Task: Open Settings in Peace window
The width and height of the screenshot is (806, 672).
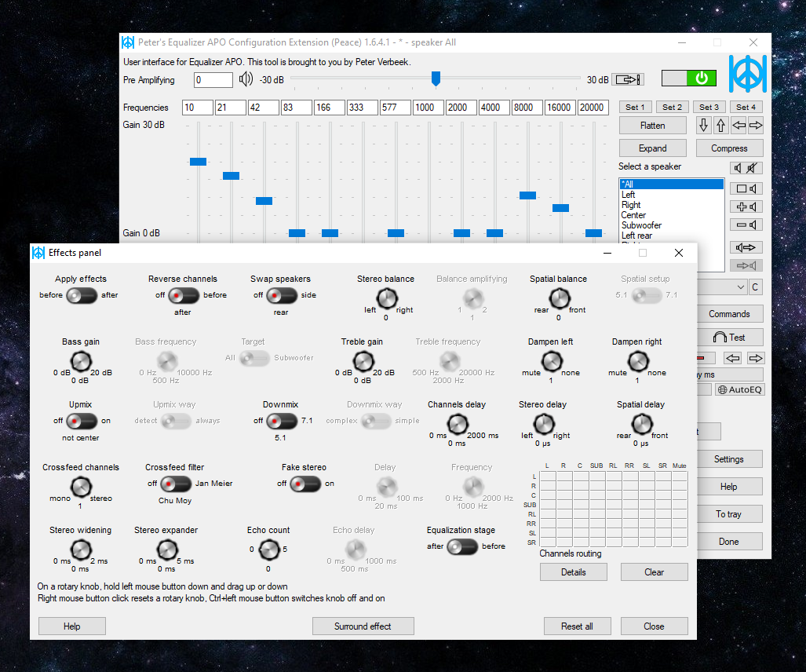Action: coord(728,459)
